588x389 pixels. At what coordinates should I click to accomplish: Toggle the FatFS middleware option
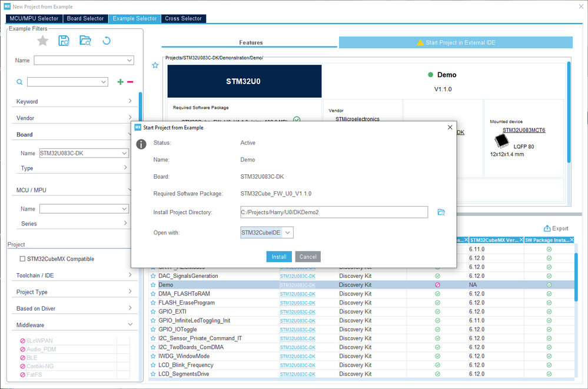[22, 375]
